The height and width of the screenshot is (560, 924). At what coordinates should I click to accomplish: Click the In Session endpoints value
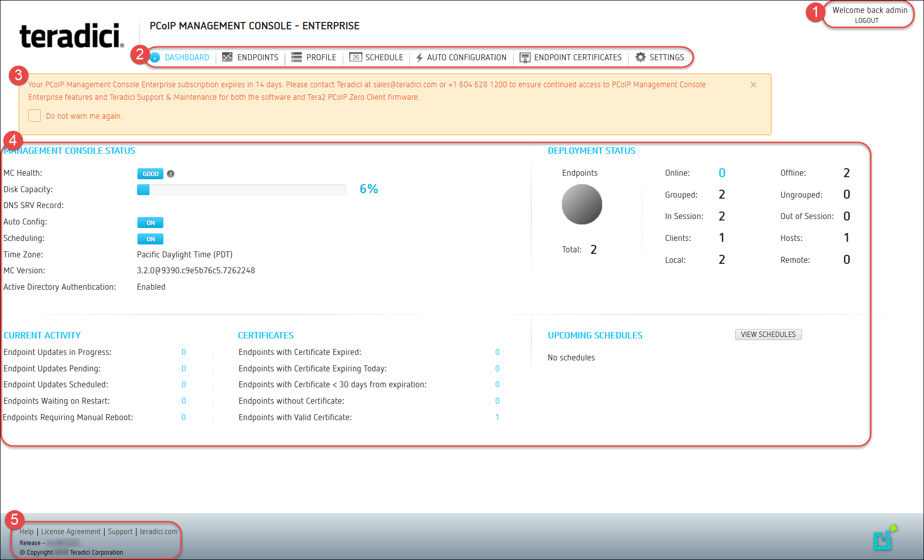722,216
